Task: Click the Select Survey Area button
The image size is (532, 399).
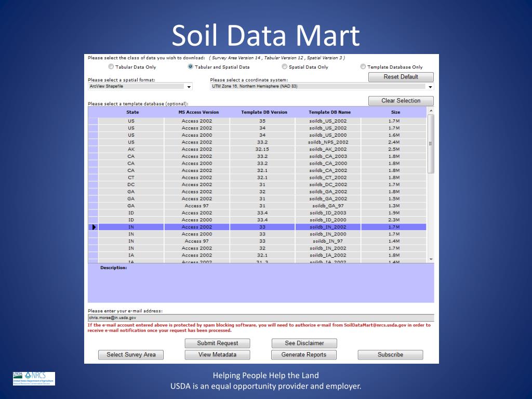Action: (x=131, y=354)
